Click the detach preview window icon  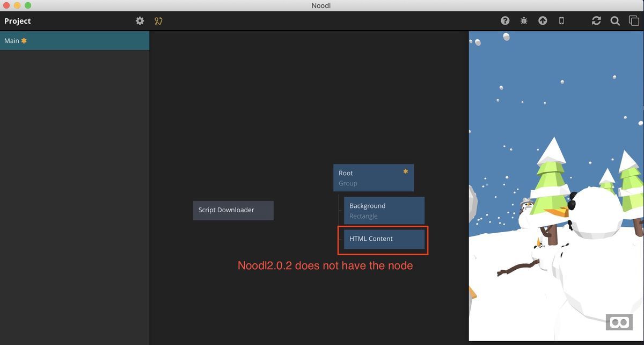pyautogui.click(x=634, y=21)
